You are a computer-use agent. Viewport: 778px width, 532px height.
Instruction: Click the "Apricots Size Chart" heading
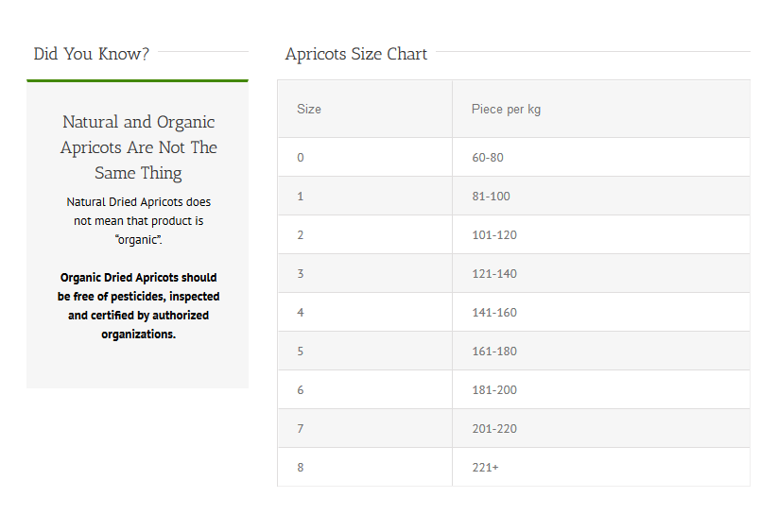tap(356, 54)
